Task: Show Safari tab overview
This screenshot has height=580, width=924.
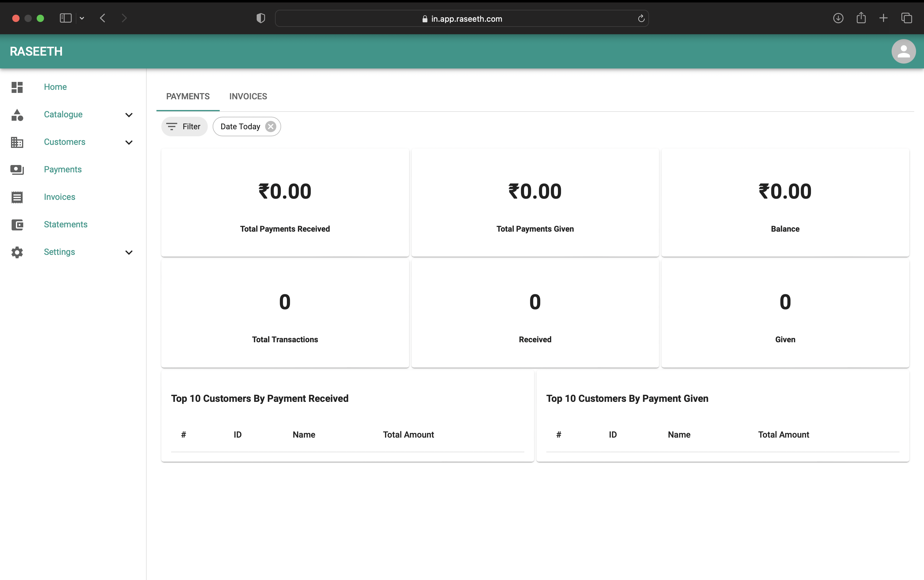Action: (906, 18)
